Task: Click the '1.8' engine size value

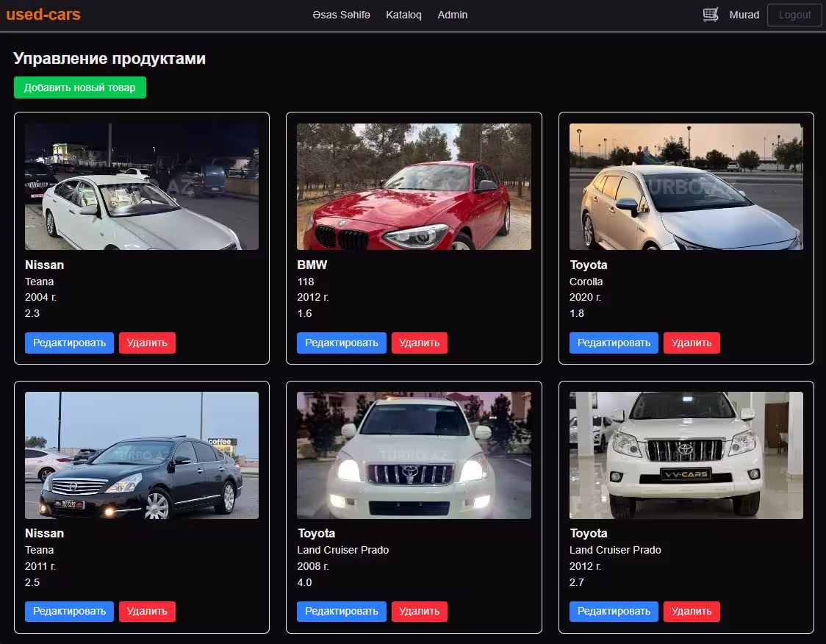Action: (577, 313)
